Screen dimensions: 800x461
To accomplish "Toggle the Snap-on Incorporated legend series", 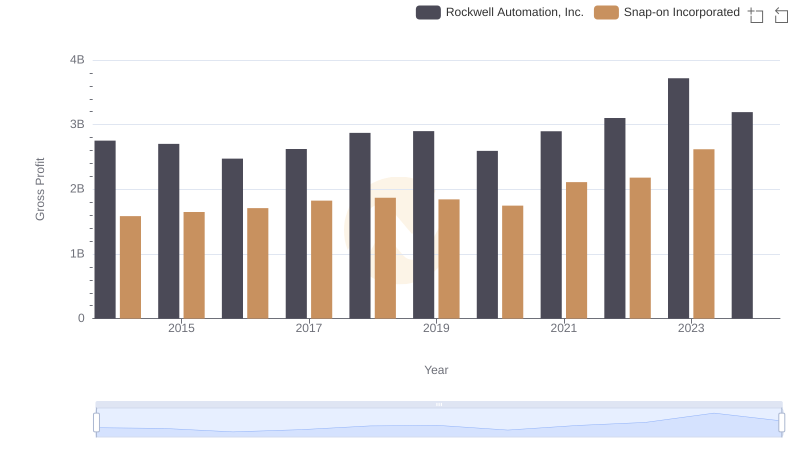I will coord(667,12).
